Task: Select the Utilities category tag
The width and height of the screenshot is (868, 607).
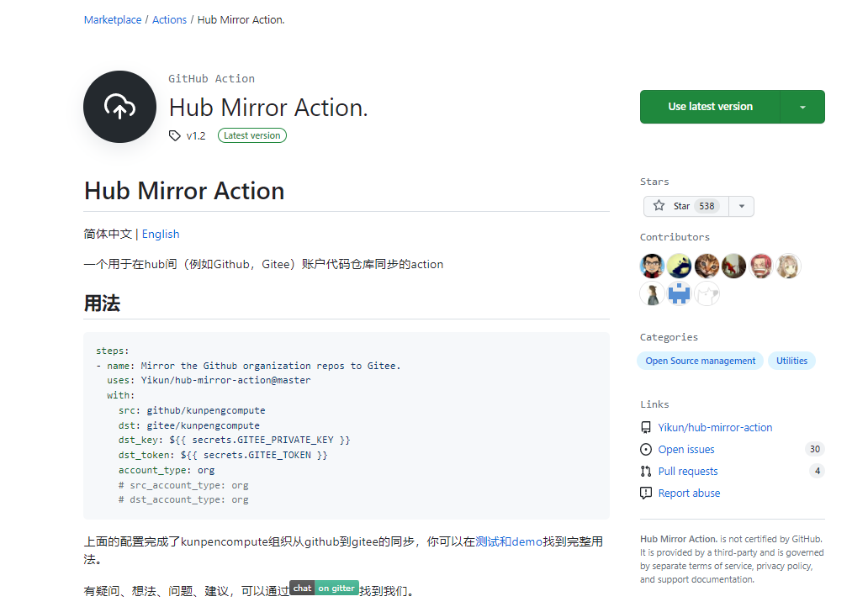Action: [791, 361]
